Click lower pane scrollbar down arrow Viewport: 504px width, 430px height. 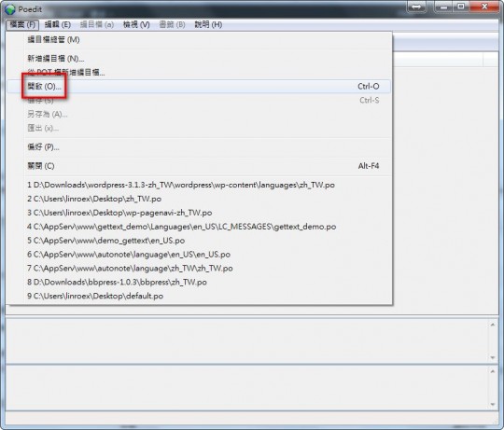(493, 404)
